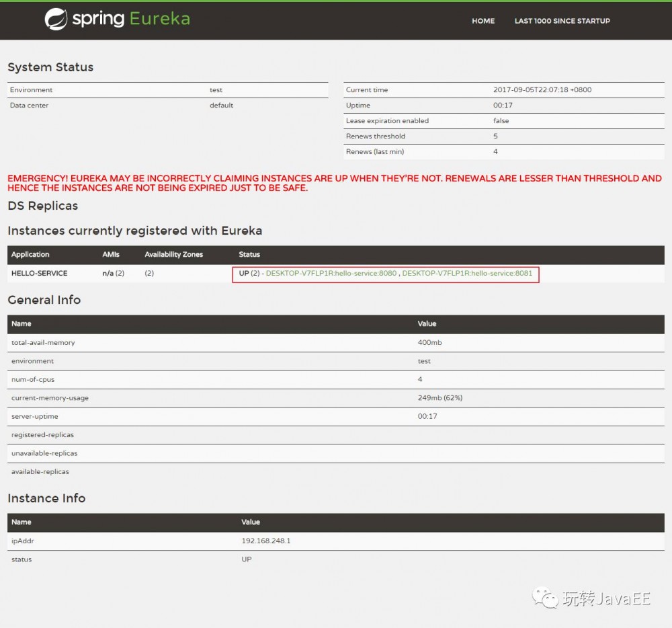Click the registered-replicas row name
This screenshot has height=628, width=672.
[42, 434]
